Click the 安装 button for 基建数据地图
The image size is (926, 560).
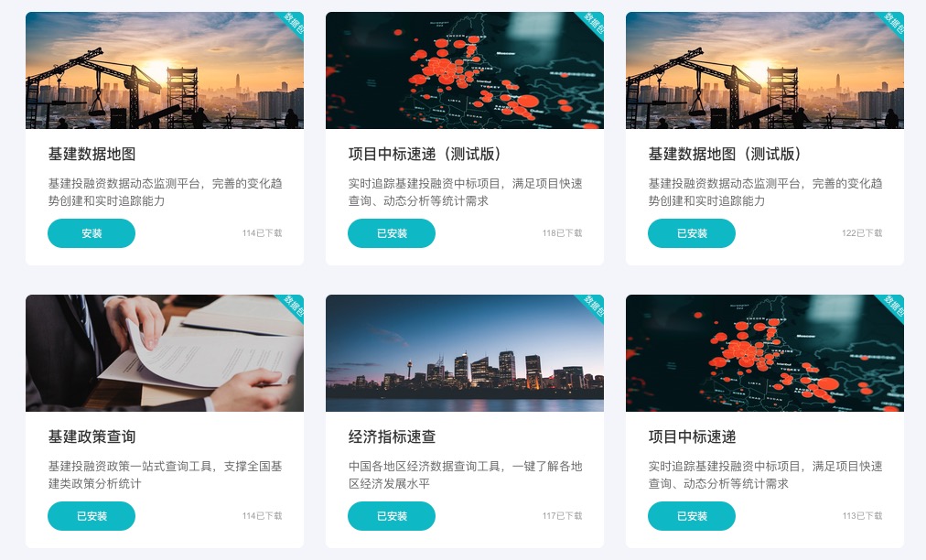pyautogui.click(x=92, y=233)
